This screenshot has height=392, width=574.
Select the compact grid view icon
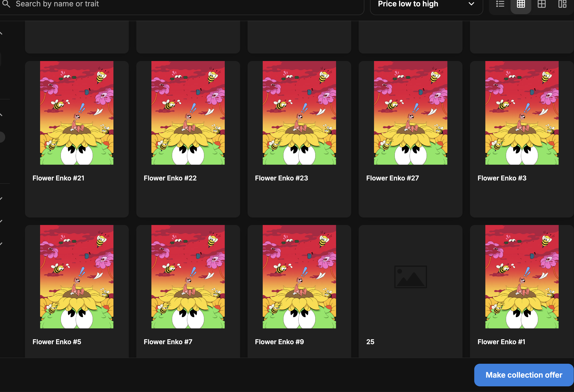[x=521, y=4]
